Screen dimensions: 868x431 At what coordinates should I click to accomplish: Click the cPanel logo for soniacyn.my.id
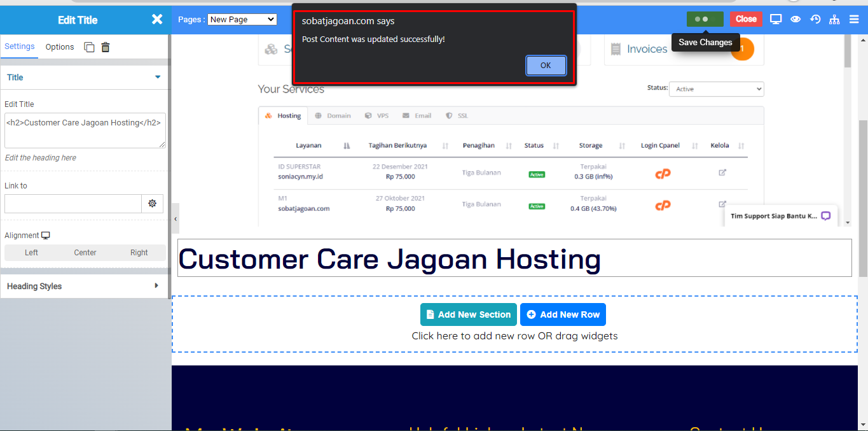click(663, 174)
